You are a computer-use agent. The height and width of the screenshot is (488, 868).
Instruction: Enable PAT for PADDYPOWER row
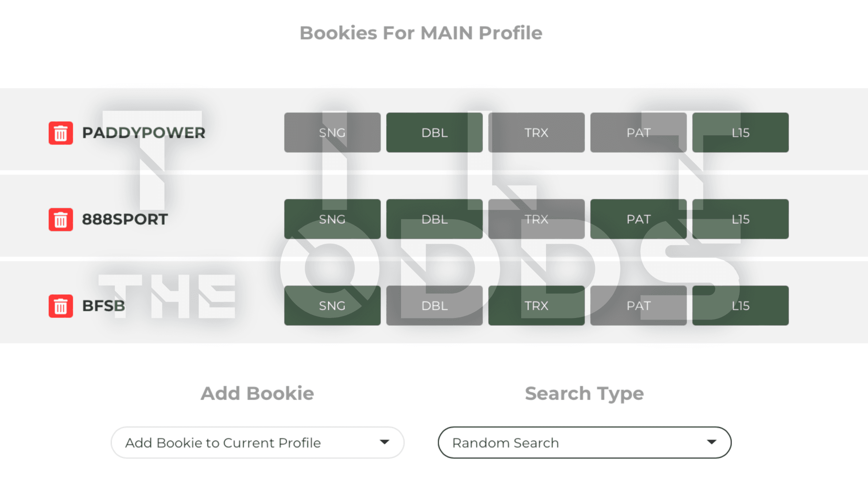(x=638, y=133)
